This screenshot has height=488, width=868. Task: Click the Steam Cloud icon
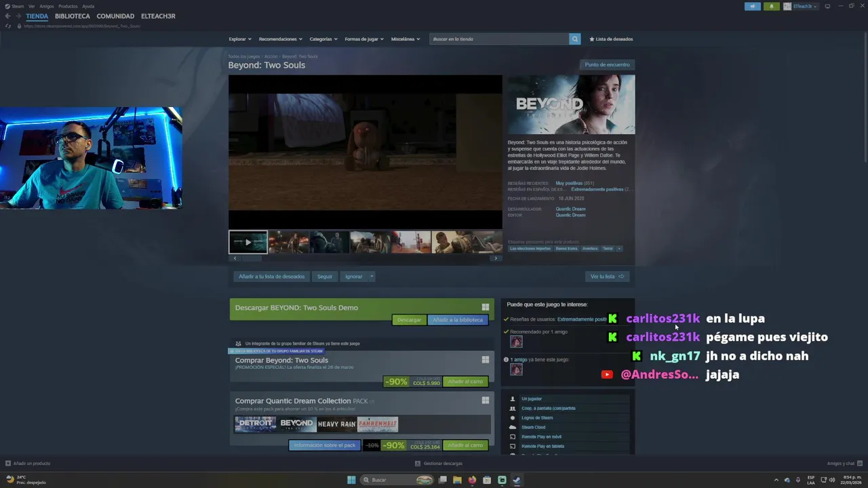513,427
